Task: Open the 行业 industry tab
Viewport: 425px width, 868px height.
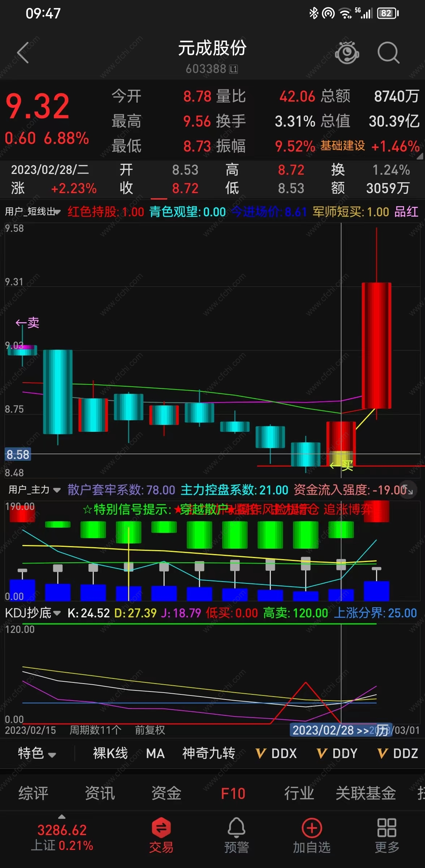Action: click(x=299, y=793)
